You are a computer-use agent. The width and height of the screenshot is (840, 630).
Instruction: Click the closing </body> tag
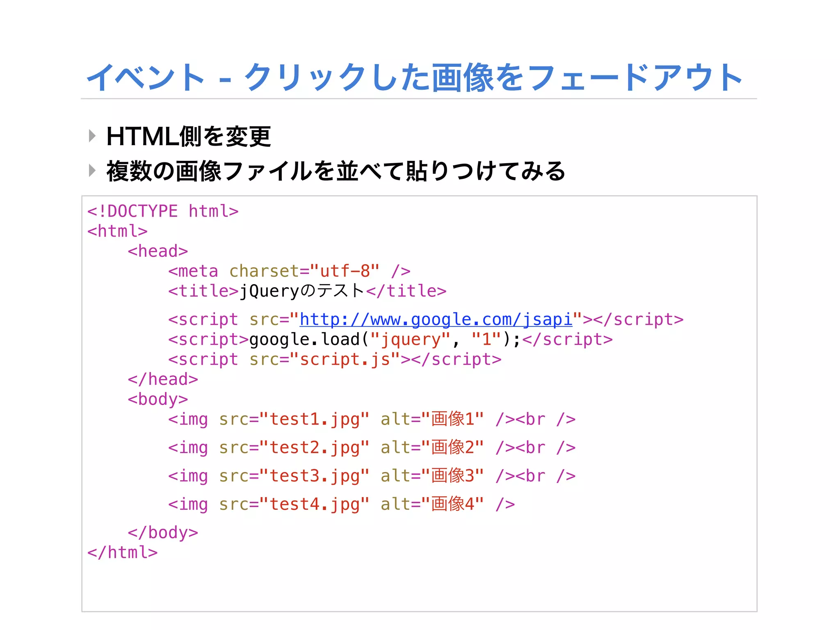point(163,533)
